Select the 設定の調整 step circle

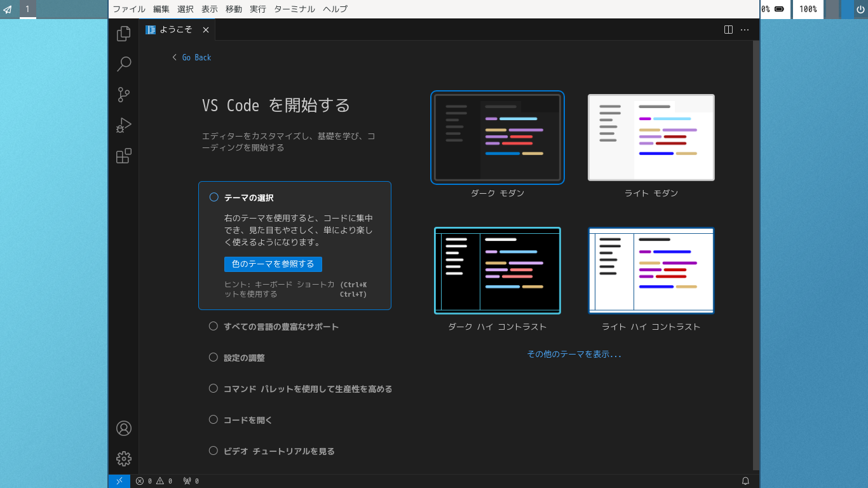click(x=214, y=357)
